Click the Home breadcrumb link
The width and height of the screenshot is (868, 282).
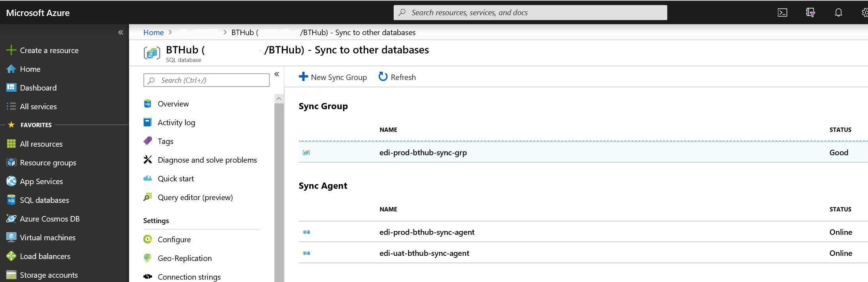154,32
